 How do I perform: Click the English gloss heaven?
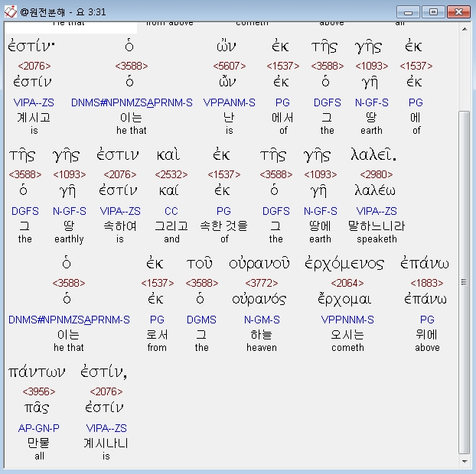(x=262, y=348)
